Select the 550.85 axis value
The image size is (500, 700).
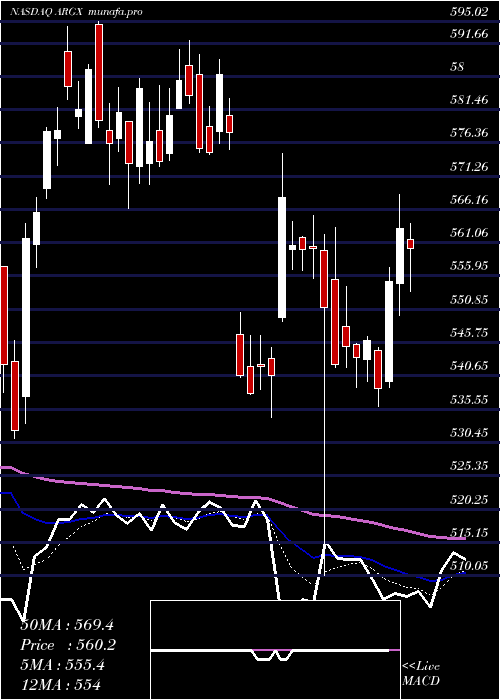point(468,299)
